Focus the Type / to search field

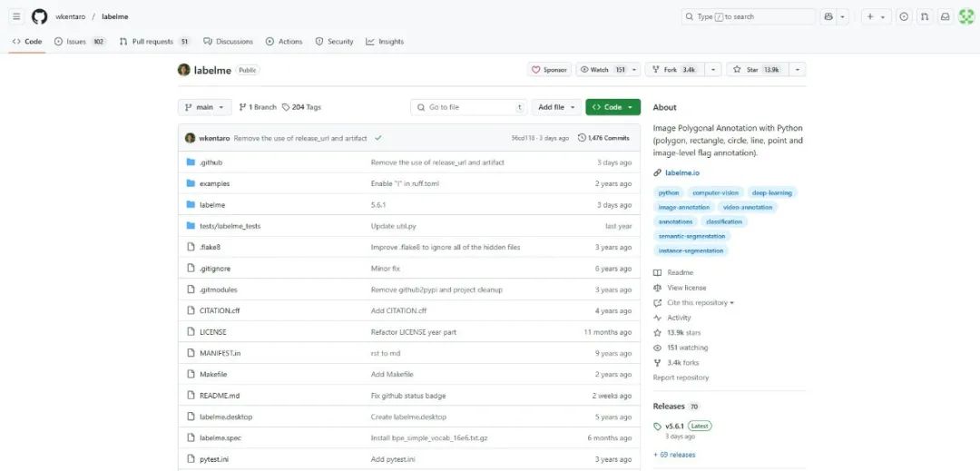(748, 17)
